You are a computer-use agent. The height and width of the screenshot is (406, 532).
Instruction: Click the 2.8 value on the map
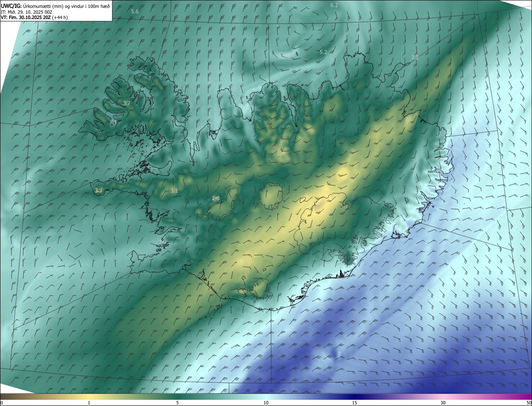tap(216, 198)
